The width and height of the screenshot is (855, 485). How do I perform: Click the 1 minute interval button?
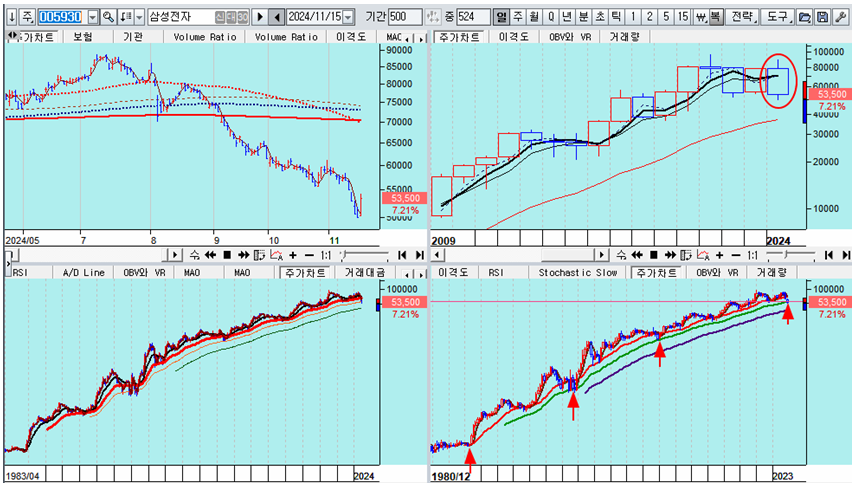coord(633,17)
